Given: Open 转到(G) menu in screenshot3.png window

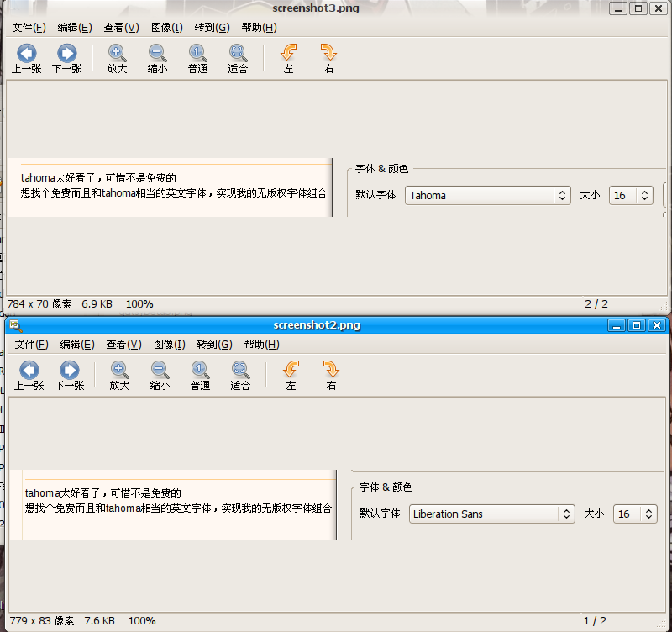Looking at the screenshot, I should [x=212, y=28].
